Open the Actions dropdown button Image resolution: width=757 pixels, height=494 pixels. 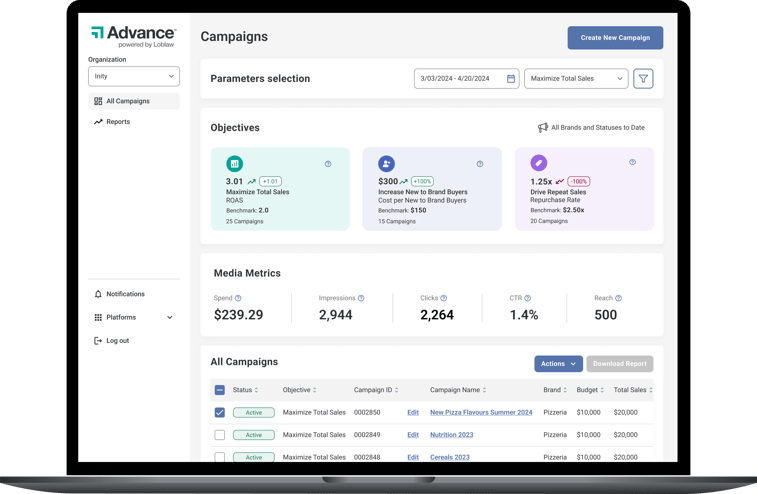coord(558,364)
